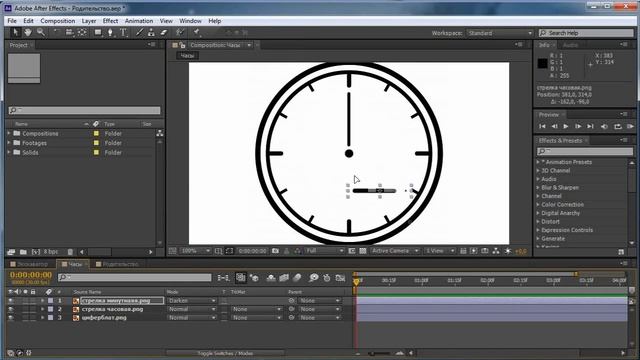Screen dimensions: 640x360
Task: Select the Eraser tool
Action: click(164, 32)
